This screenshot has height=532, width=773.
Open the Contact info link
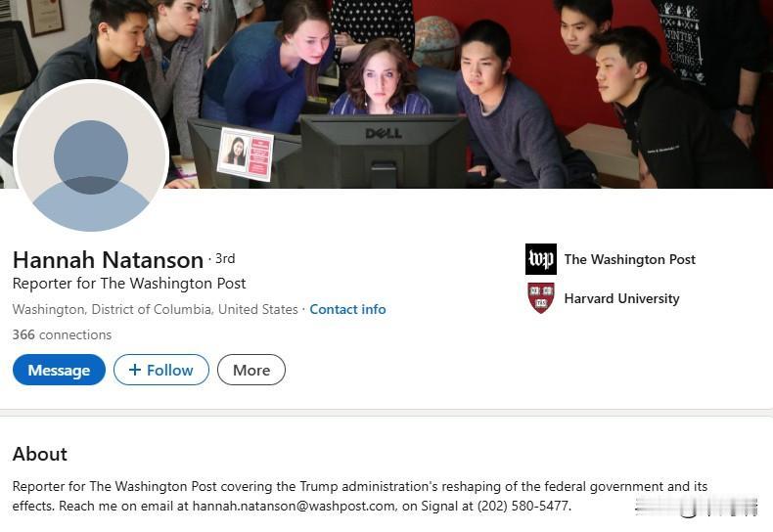347,309
